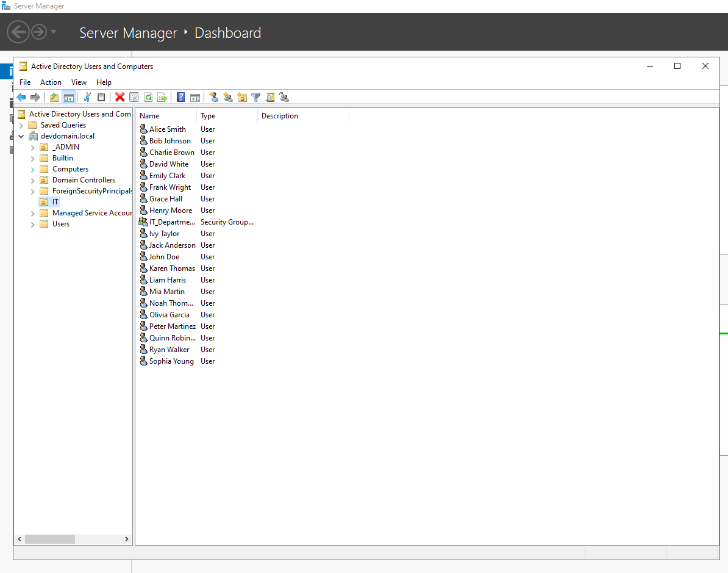The image size is (728, 573).
Task: Open Properties using the toolbar icon
Action: click(134, 97)
